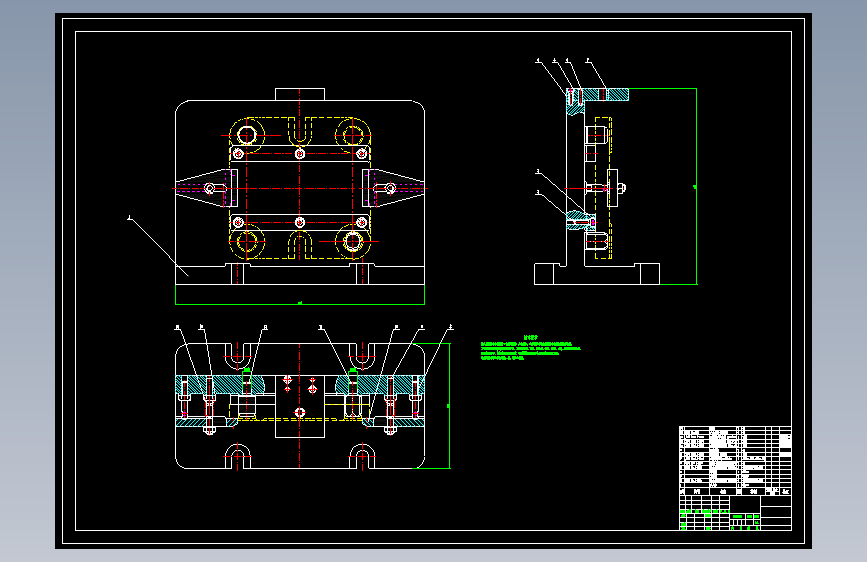Pick the tall green dimension beside the side view
This screenshot has width=867, height=562.
click(696, 186)
